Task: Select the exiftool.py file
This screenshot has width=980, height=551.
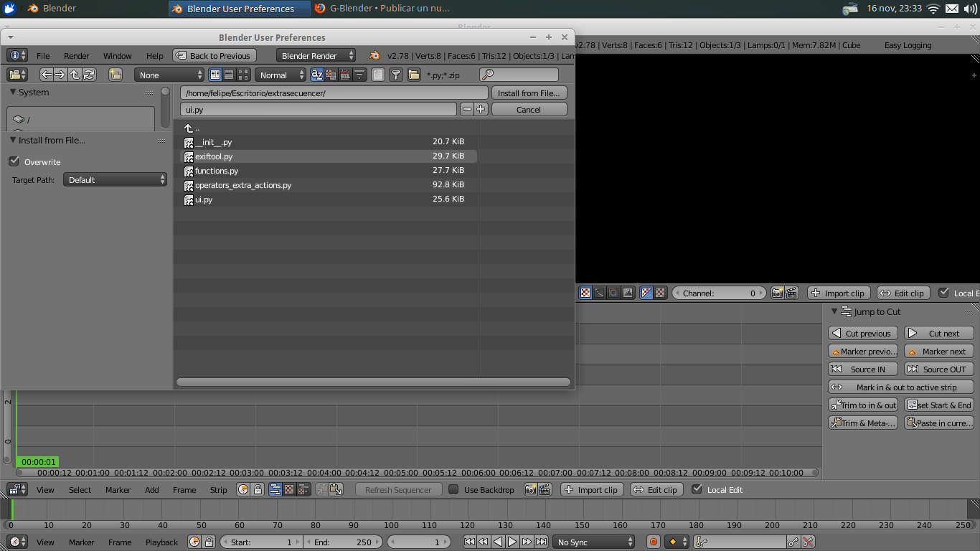Action: click(328, 156)
